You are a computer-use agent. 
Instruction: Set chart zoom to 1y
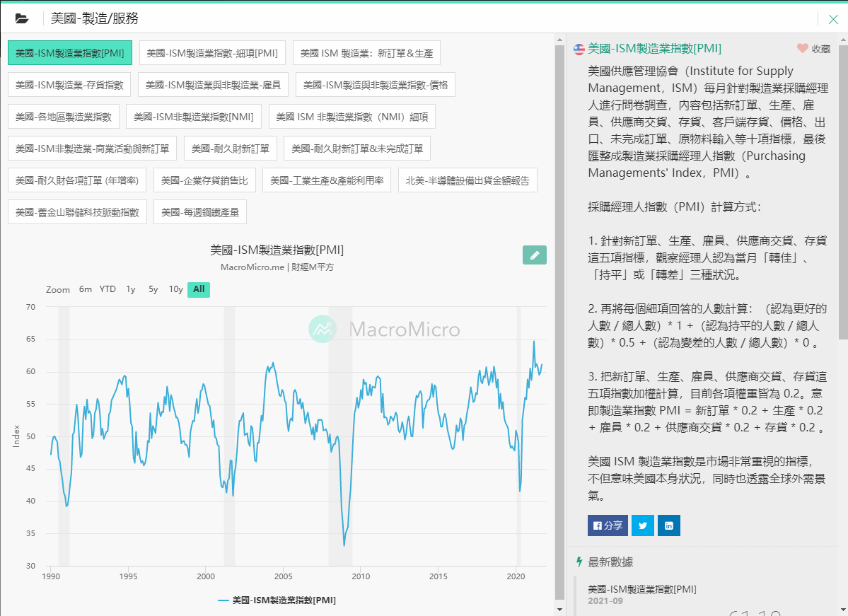click(x=131, y=289)
